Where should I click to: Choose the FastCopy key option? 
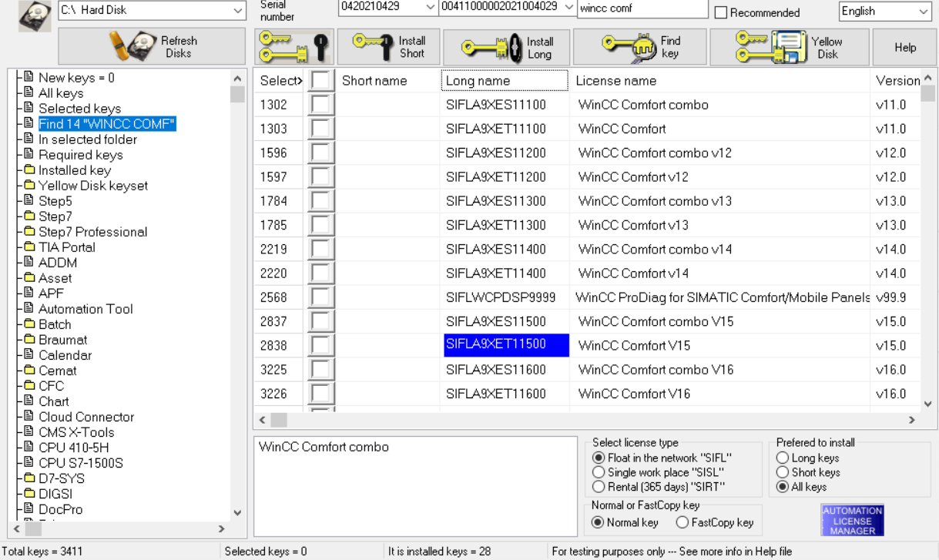click(682, 522)
